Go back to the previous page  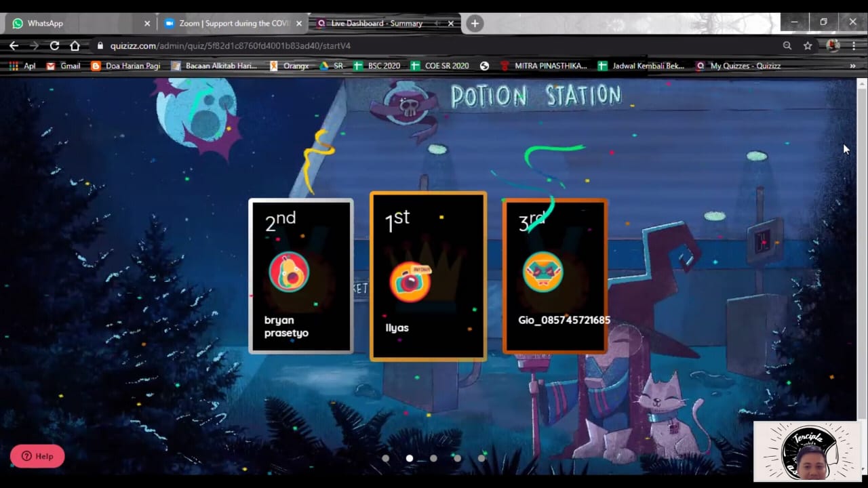(x=14, y=45)
